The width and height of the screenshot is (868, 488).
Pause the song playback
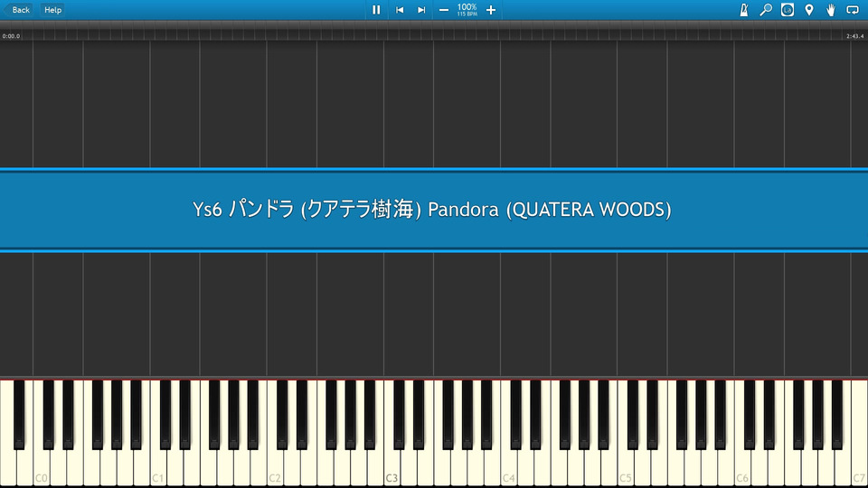tap(376, 10)
